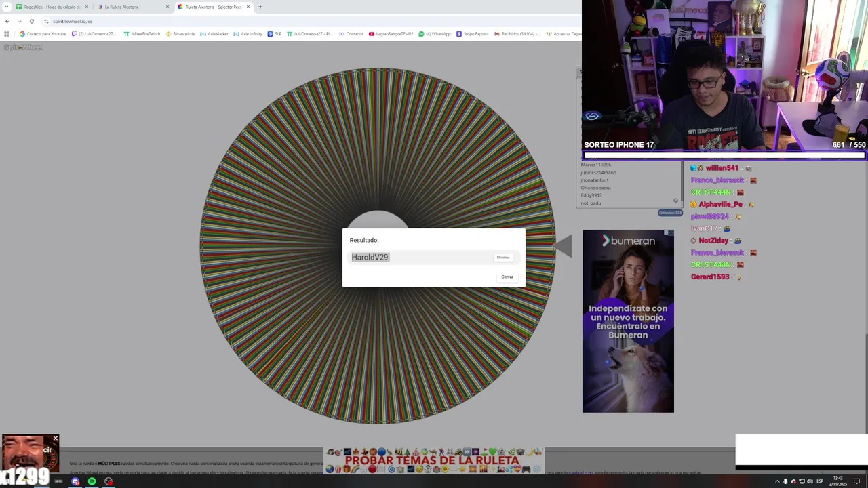868x488 pixels.
Task: Close the laughing meme overlay
Action: pos(56,439)
